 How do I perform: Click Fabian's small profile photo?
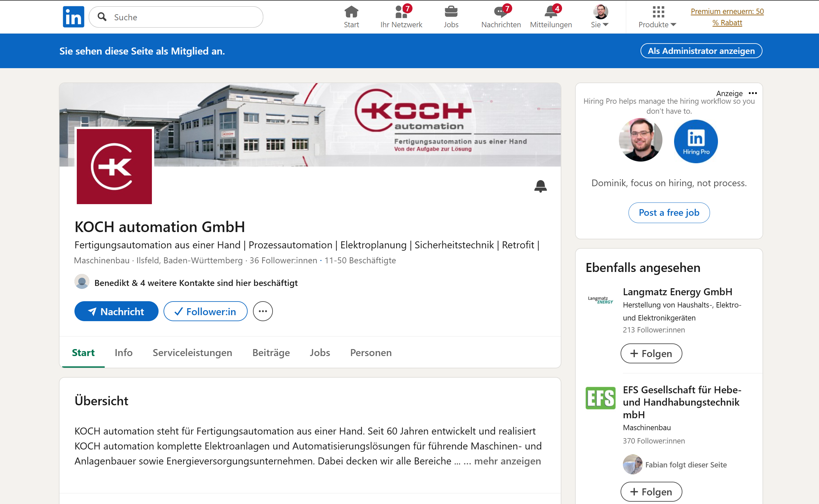pos(632,464)
